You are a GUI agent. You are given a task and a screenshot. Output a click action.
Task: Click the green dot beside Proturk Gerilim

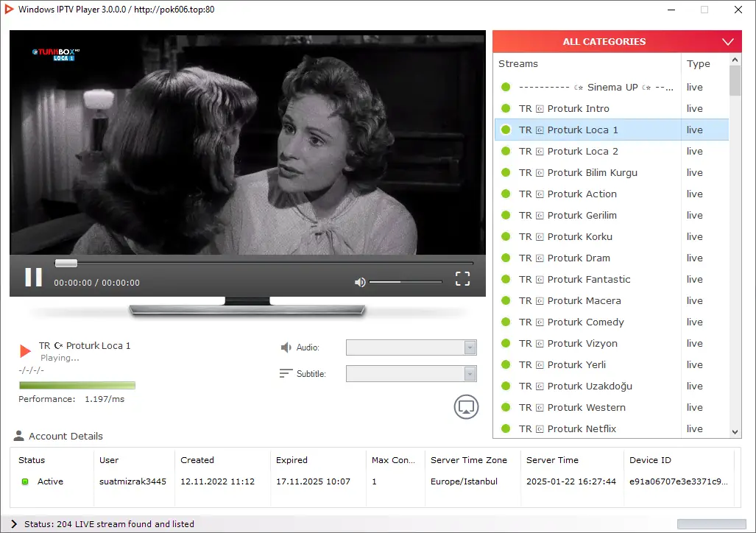[506, 215]
